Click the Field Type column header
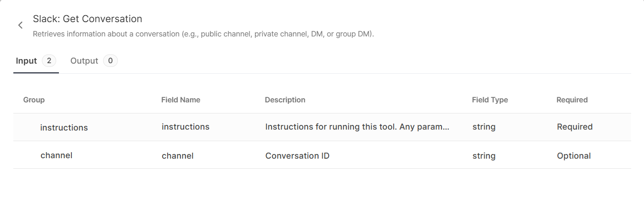 pos(490,100)
